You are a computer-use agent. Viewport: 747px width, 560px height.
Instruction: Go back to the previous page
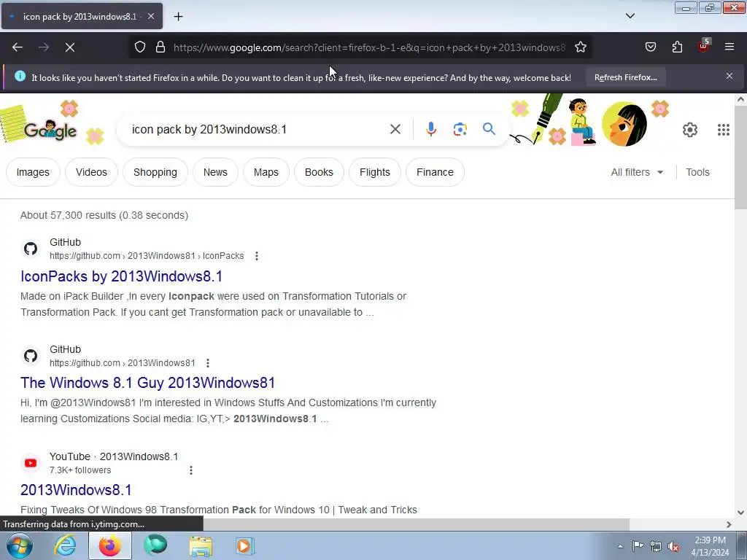[18, 47]
